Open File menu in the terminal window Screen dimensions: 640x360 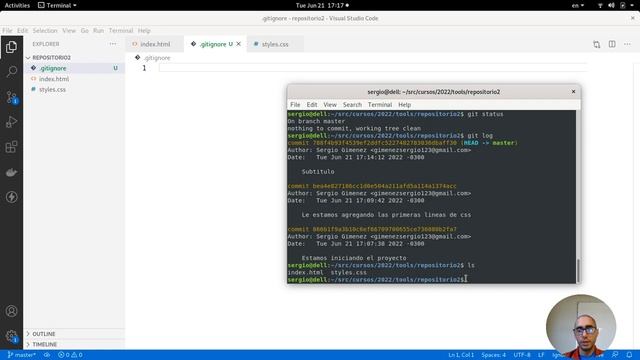click(295, 105)
